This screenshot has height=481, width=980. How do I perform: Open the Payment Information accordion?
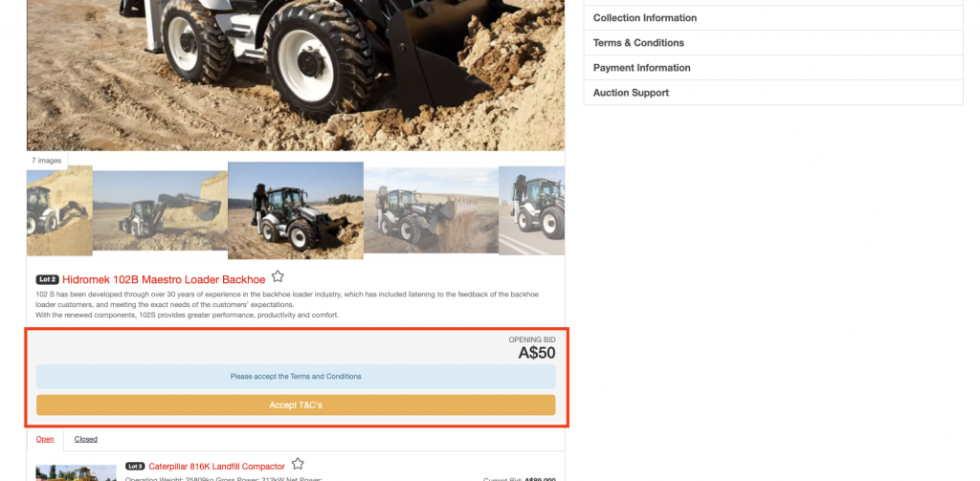773,68
